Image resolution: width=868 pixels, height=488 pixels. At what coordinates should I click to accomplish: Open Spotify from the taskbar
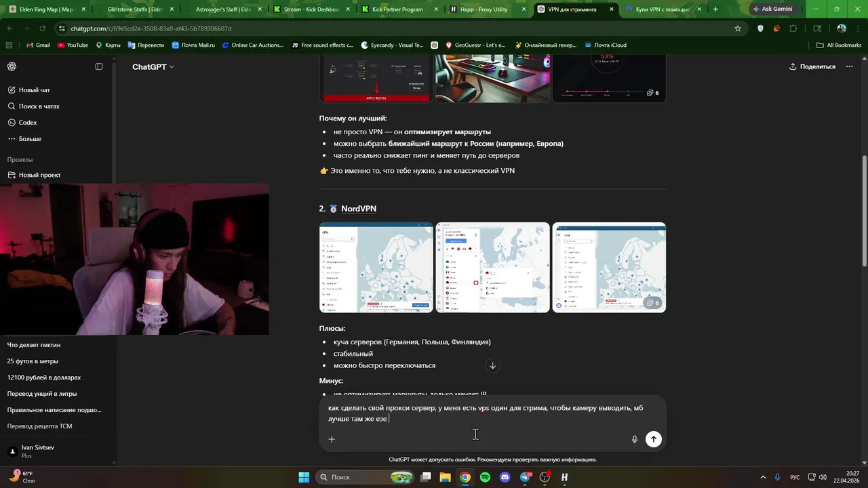coord(485,477)
